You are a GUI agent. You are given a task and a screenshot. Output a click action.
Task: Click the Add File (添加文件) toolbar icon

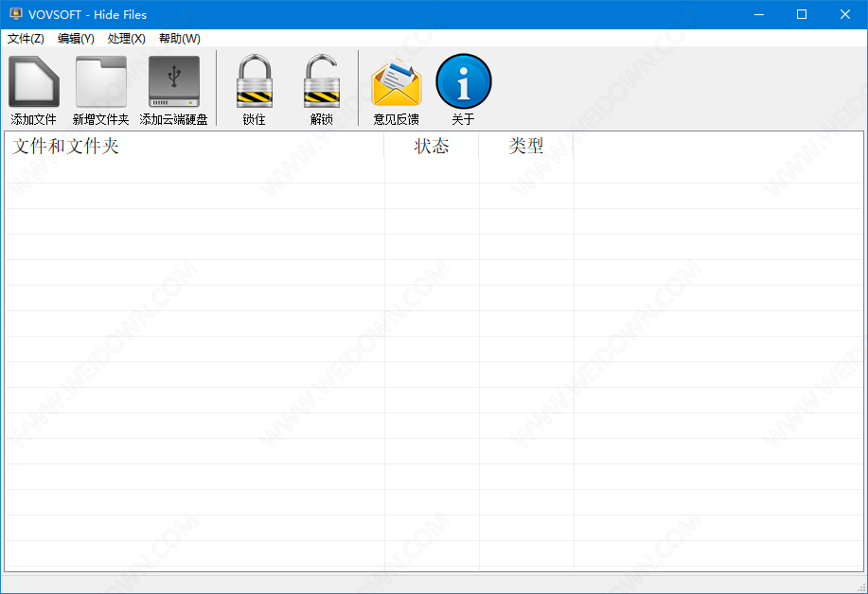(x=34, y=82)
